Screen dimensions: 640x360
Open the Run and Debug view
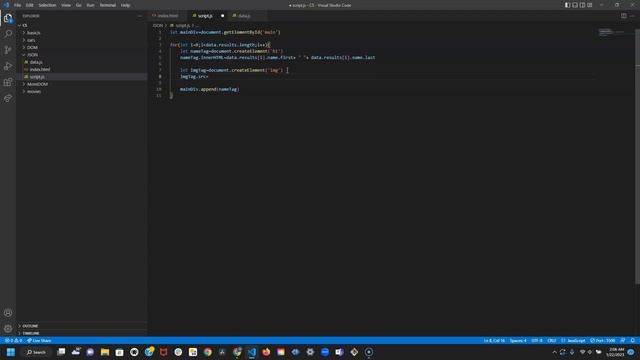(x=8, y=66)
